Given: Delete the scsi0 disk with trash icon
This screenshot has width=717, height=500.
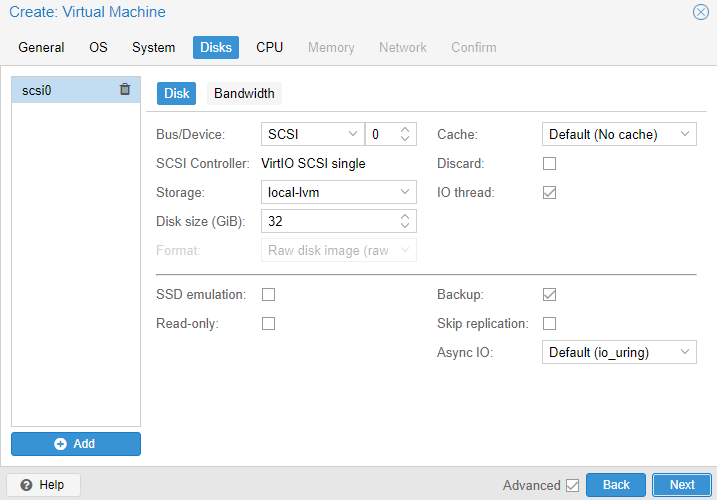Looking at the screenshot, I should 125,89.
